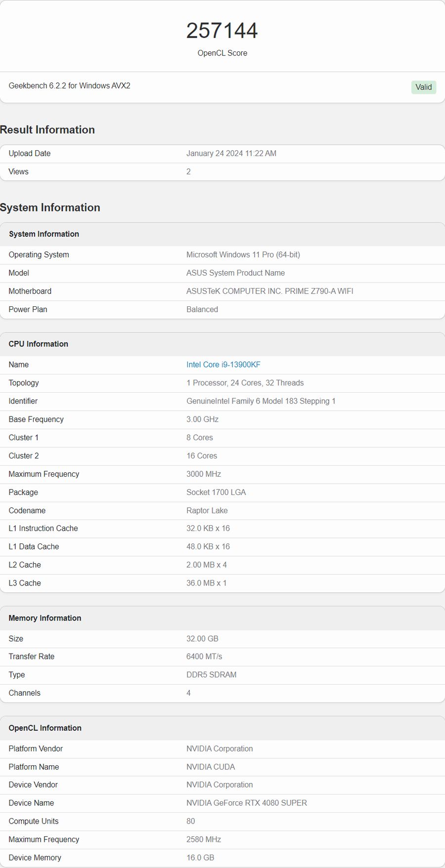445x868 pixels.
Task: Click the CPU Information section header
Action: coord(39,344)
